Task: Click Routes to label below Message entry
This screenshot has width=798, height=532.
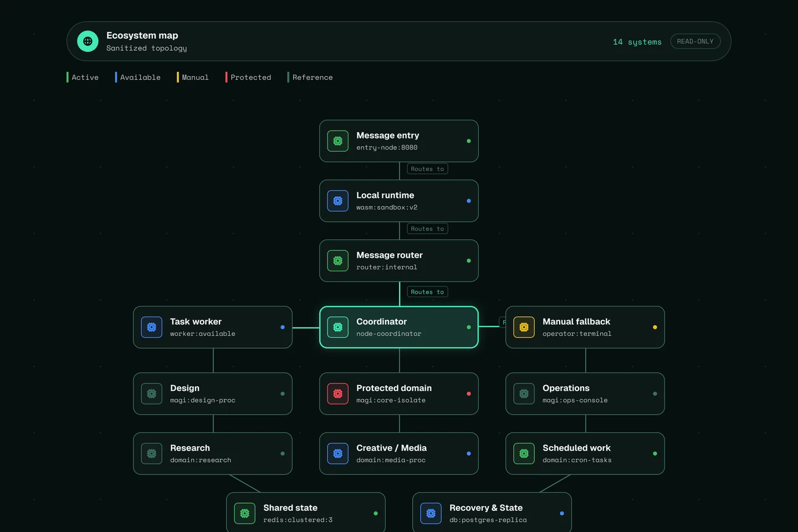Action: point(427,169)
